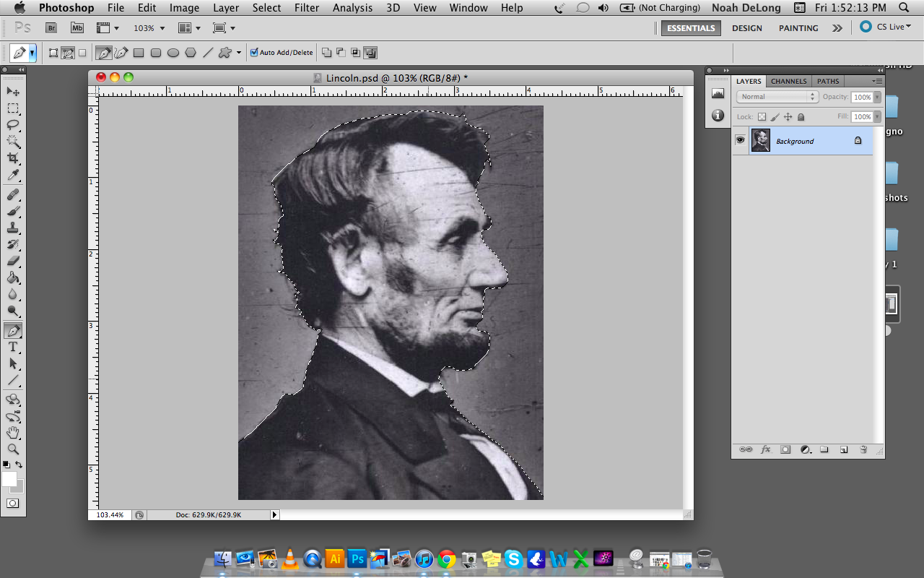Select the Paint Bucket tool

(x=13, y=278)
